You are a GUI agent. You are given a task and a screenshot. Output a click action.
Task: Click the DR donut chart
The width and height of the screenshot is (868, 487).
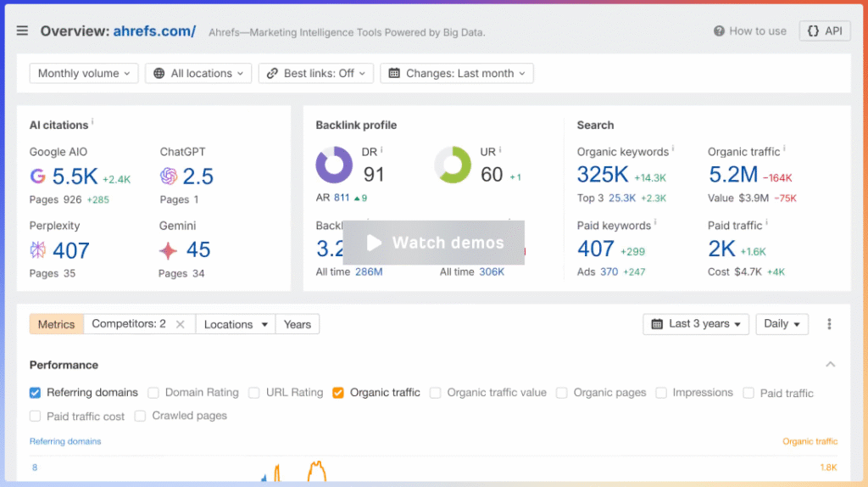point(334,165)
